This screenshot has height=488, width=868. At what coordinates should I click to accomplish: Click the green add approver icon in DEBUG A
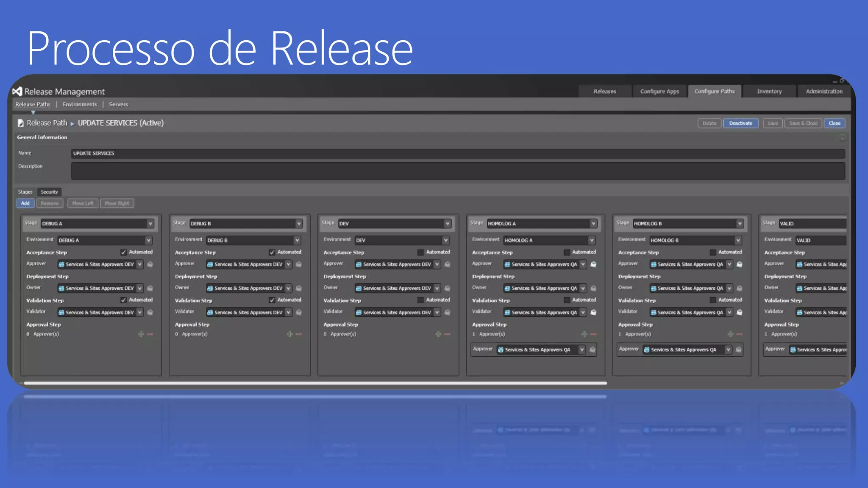pyautogui.click(x=141, y=334)
